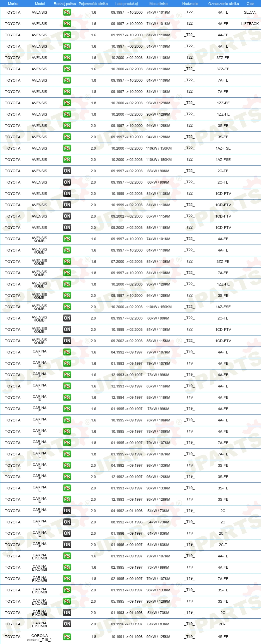Viewport: 261px width, 644px height.
Task: Click petrol icon for Carina E Kombi 7A-FE
Action: [67, 579]
